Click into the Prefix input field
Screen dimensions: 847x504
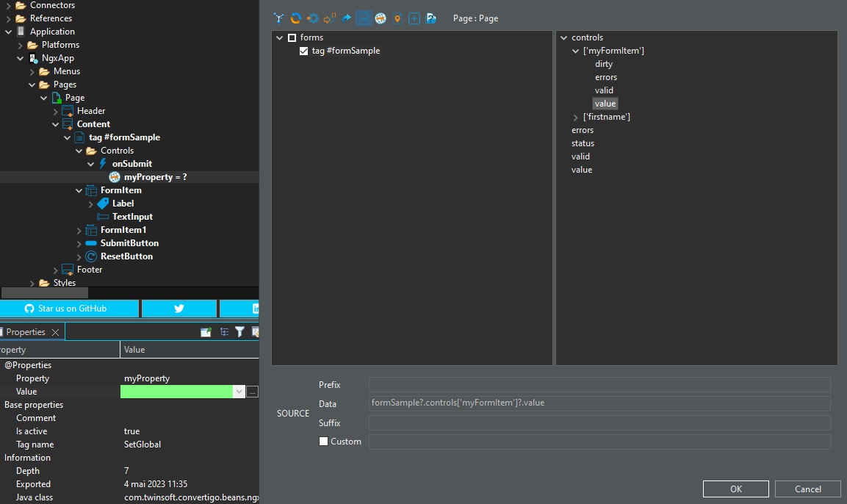coord(599,385)
